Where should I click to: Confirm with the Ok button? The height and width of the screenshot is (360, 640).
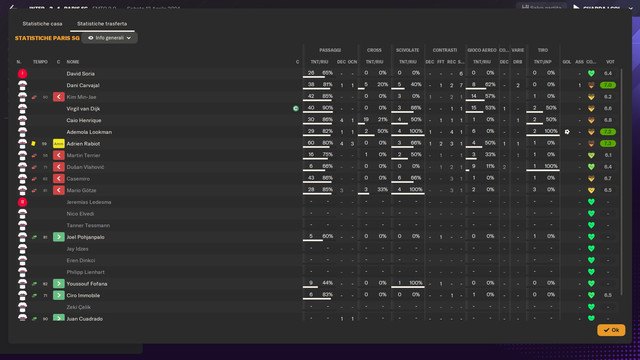[x=611, y=330]
